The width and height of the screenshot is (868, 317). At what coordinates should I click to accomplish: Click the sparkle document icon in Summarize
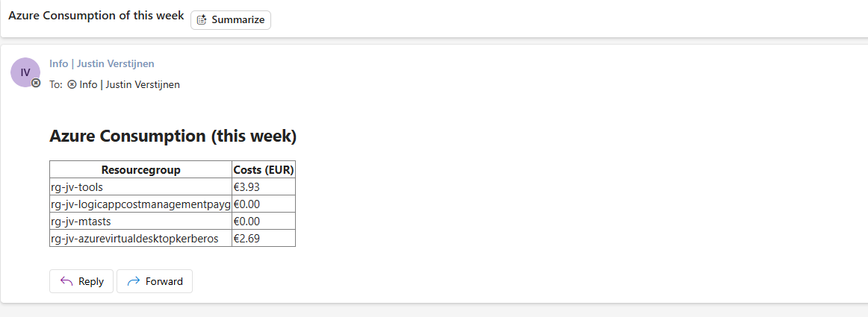(202, 20)
